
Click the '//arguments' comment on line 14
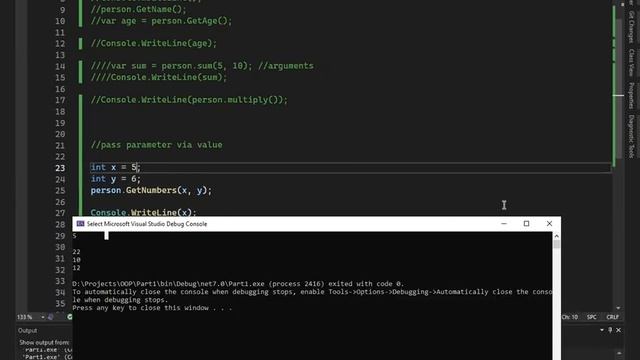[286, 66]
